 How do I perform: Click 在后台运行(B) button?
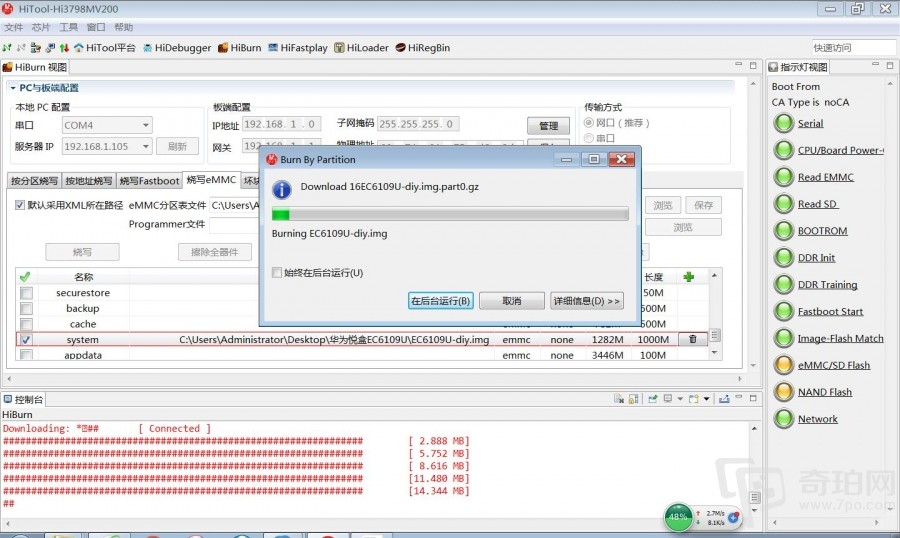point(440,301)
